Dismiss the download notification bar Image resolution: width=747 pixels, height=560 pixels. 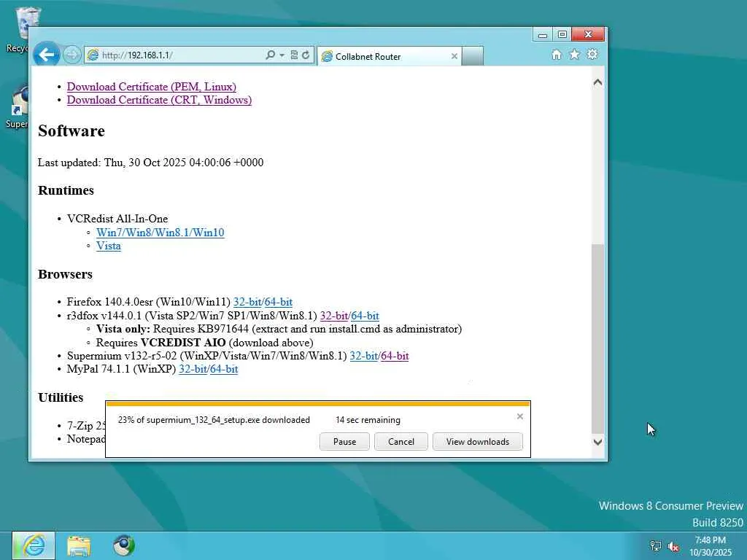[x=519, y=416]
